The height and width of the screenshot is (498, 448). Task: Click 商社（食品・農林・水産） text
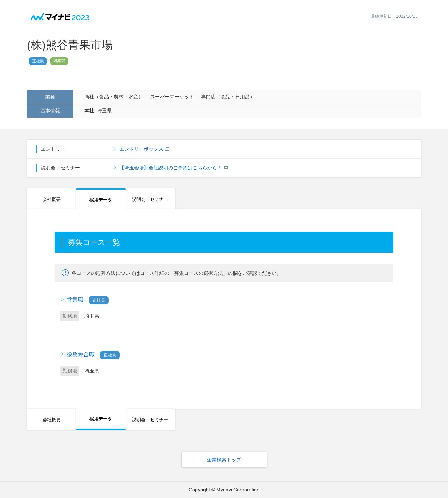click(113, 97)
